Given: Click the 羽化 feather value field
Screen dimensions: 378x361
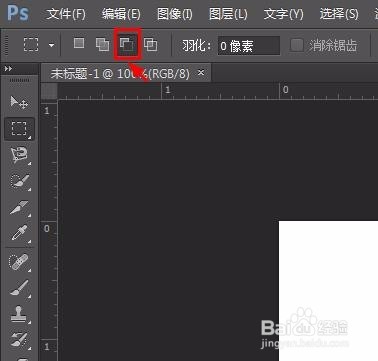Looking at the screenshot, I should click(x=249, y=46).
